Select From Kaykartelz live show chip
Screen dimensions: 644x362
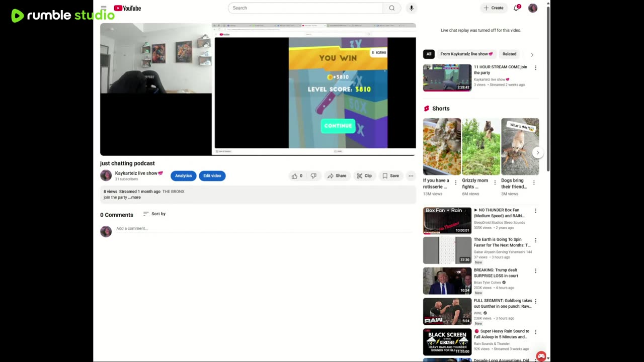466,54
